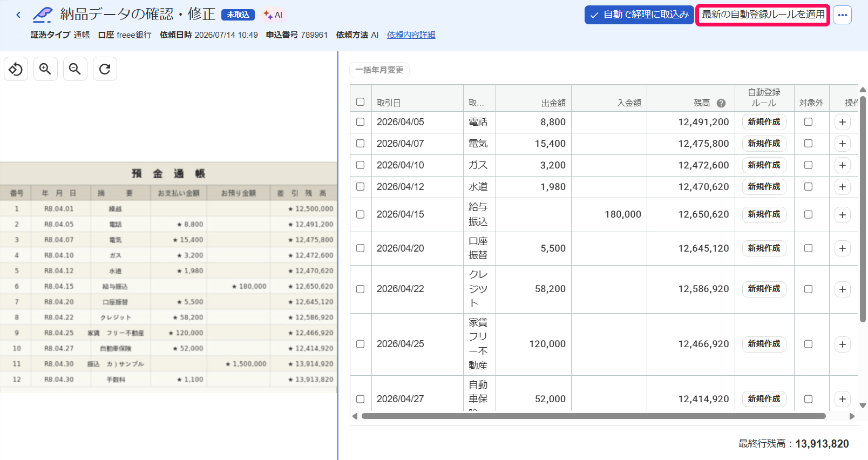Mark the 2026/04/15 row as 対象外

point(808,214)
